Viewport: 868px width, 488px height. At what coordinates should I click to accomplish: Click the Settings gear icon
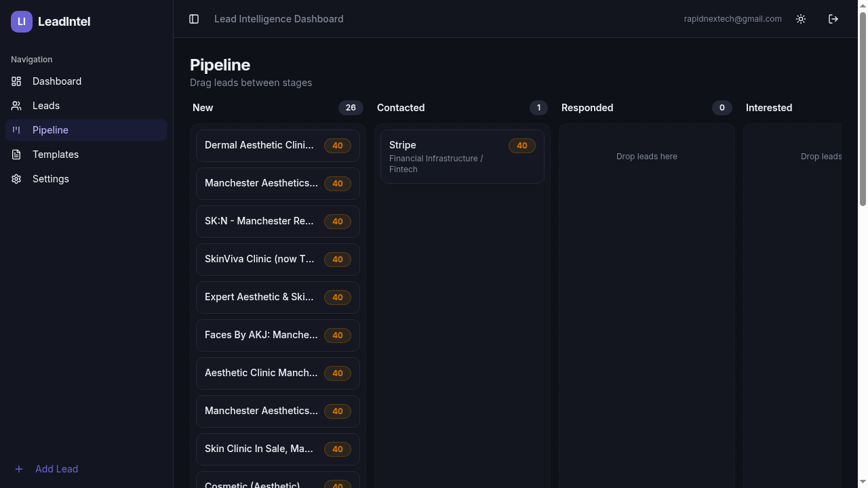tap(16, 179)
